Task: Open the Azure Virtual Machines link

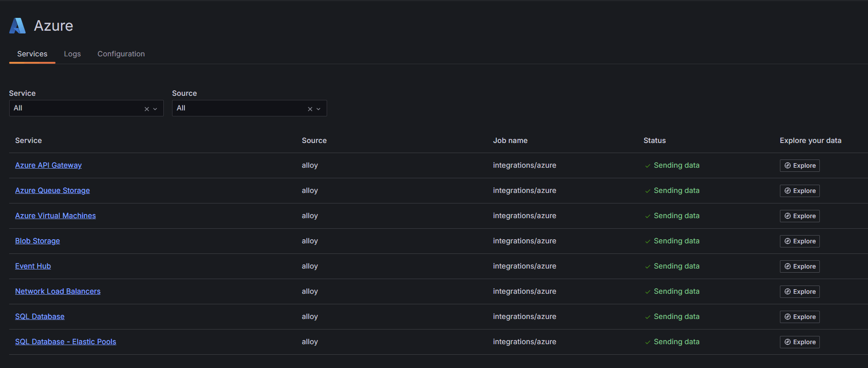Action: [x=56, y=216]
